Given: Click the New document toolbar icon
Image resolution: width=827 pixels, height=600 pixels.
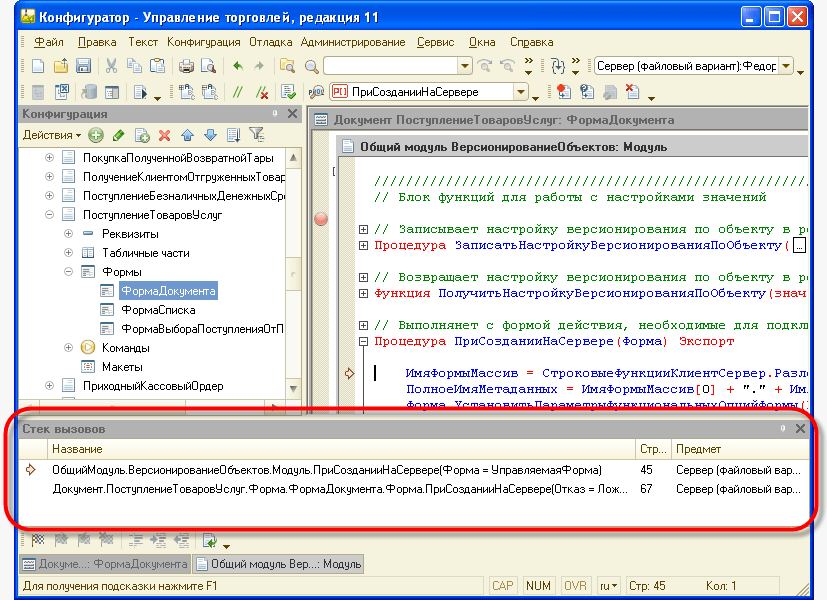Looking at the screenshot, I should point(38,66).
